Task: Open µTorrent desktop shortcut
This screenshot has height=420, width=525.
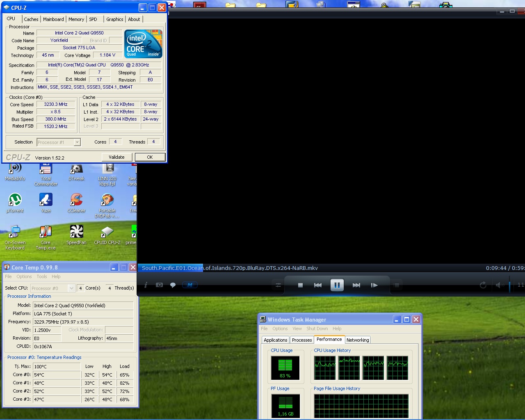Action: [15, 203]
